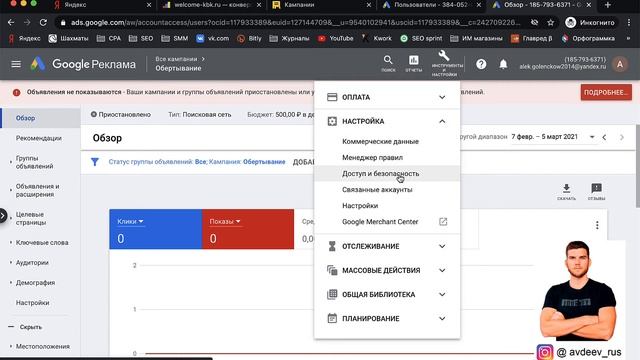
Task: Switch to the Кампании browser tab
Action: (320, 5)
